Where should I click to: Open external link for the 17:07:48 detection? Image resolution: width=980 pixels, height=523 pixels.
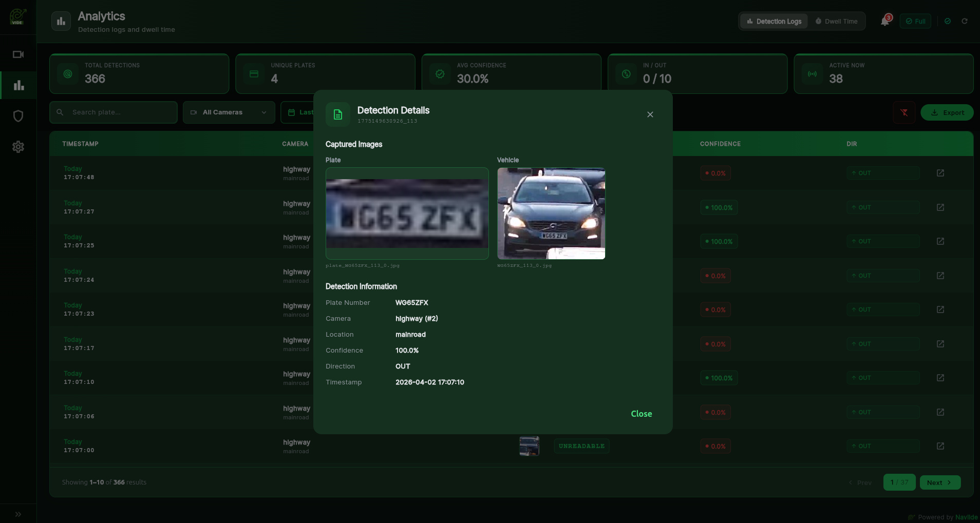click(x=940, y=173)
